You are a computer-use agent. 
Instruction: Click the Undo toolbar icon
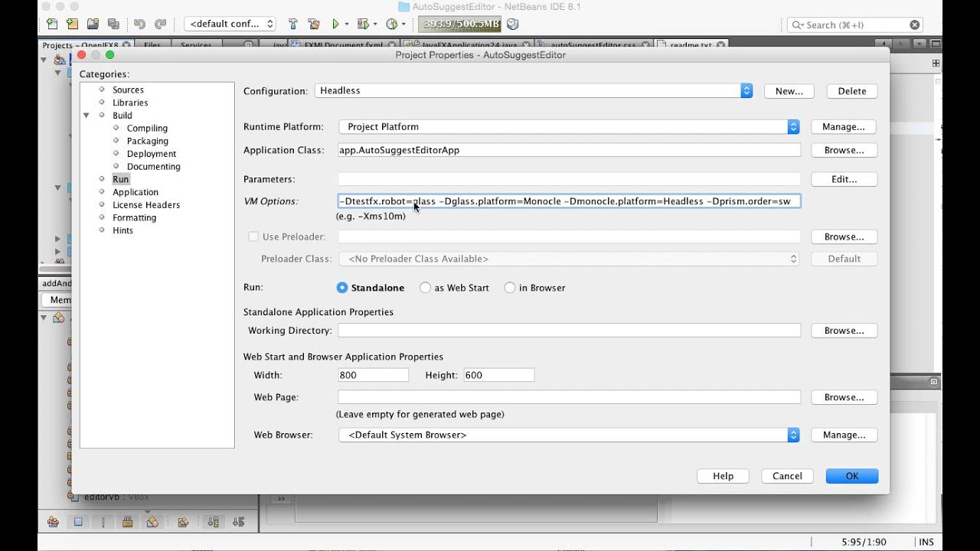click(x=139, y=24)
